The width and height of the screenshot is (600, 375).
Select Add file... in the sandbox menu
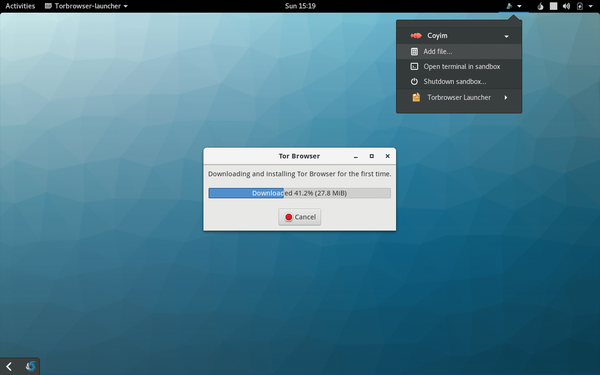(459, 51)
